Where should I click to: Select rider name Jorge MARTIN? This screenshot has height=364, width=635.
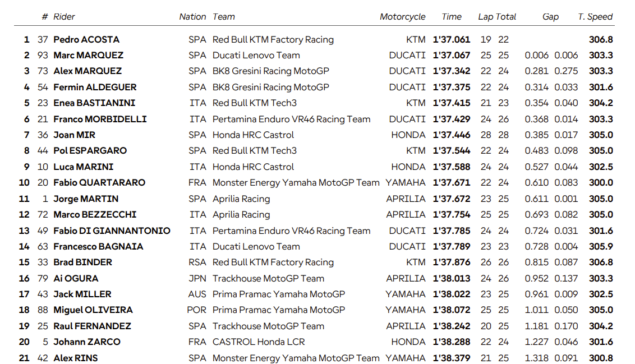(x=86, y=199)
